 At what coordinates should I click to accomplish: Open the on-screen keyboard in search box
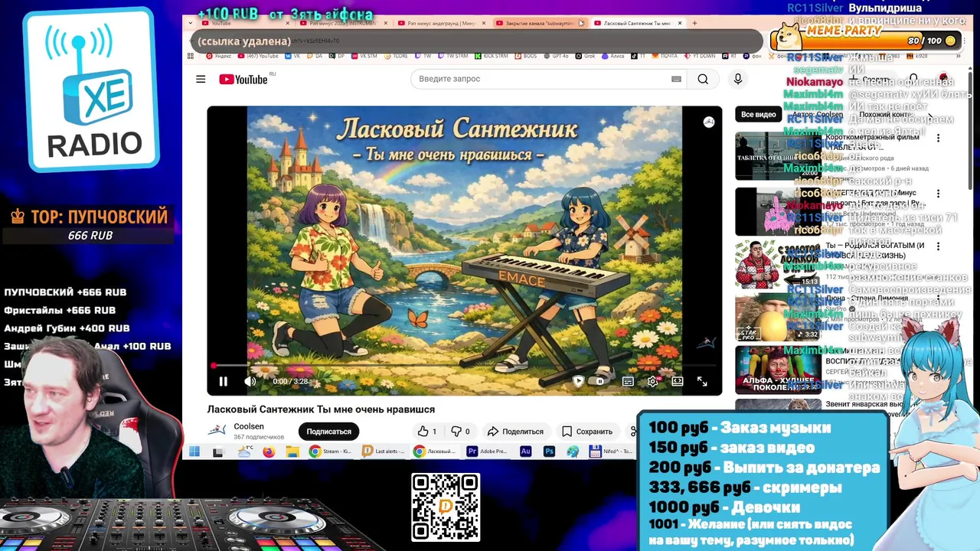point(676,79)
